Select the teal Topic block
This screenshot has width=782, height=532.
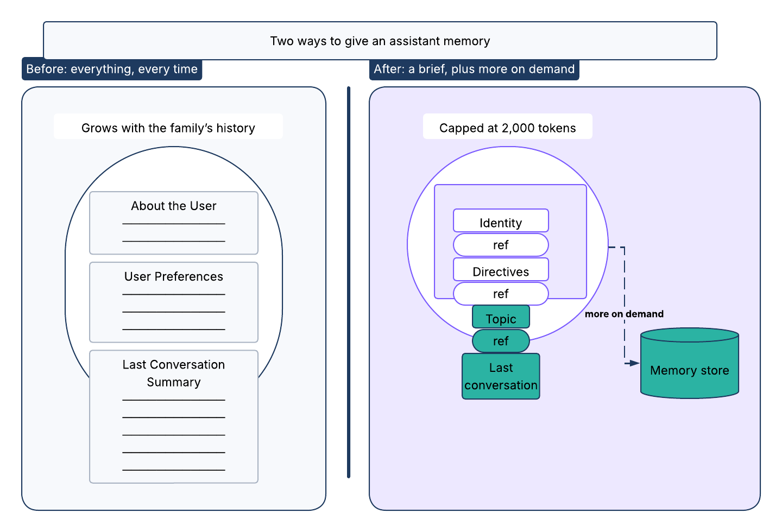coord(501,317)
